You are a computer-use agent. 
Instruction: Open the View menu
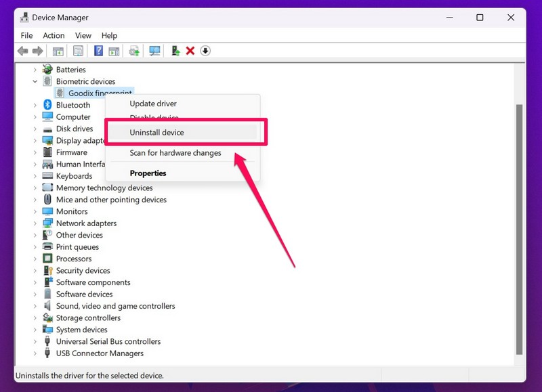(x=83, y=36)
